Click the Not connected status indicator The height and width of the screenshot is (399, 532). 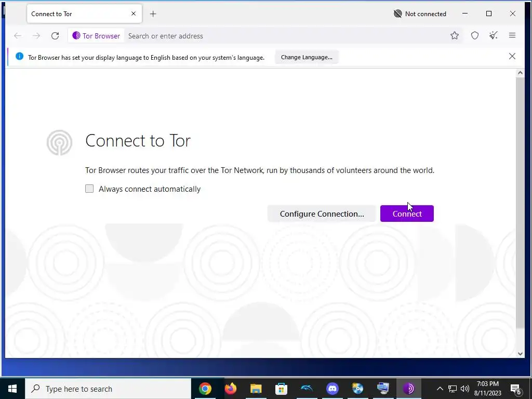(420, 14)
